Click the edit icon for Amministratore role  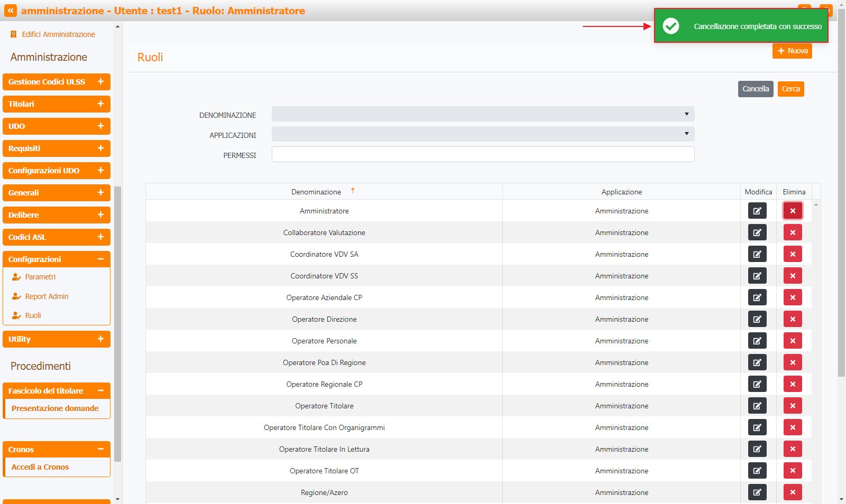pyautogui.click(x=757, y=211)
